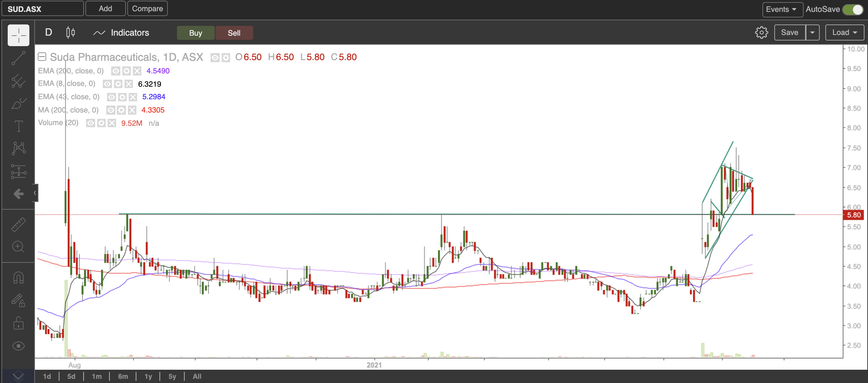Viewport: 868px width, 383px height.
Task: Hide the Suda Pharmaceuticals main series
Action: 215,57
